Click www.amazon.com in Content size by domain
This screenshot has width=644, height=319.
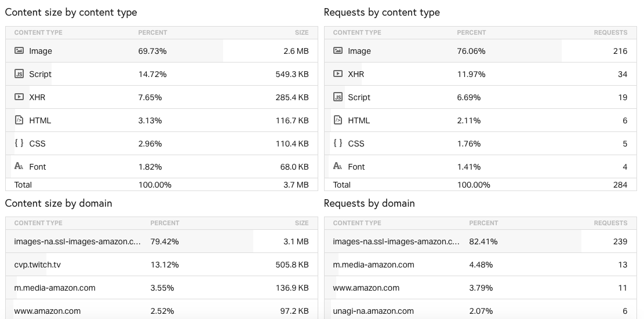(x=48, y=311)
